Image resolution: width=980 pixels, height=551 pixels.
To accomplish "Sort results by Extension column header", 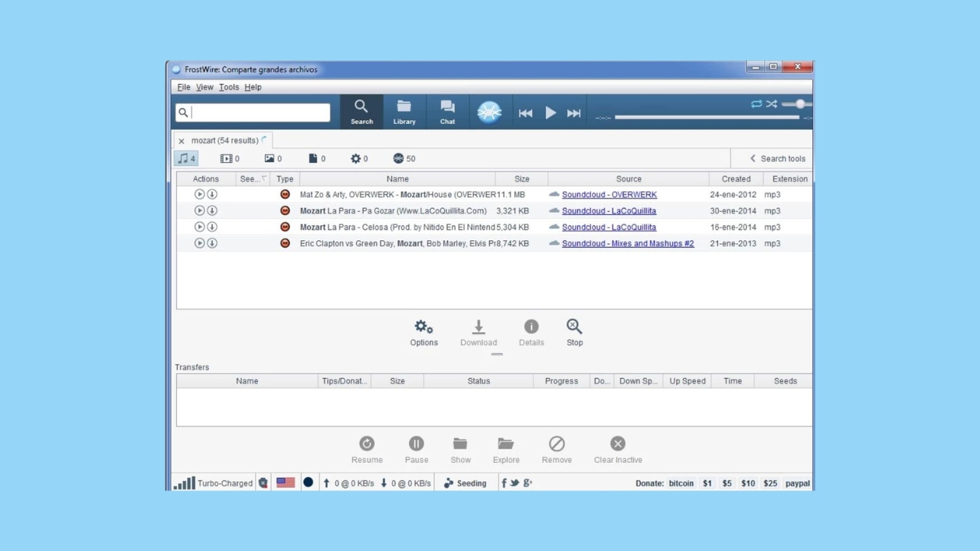I will [x=789, y=179].
